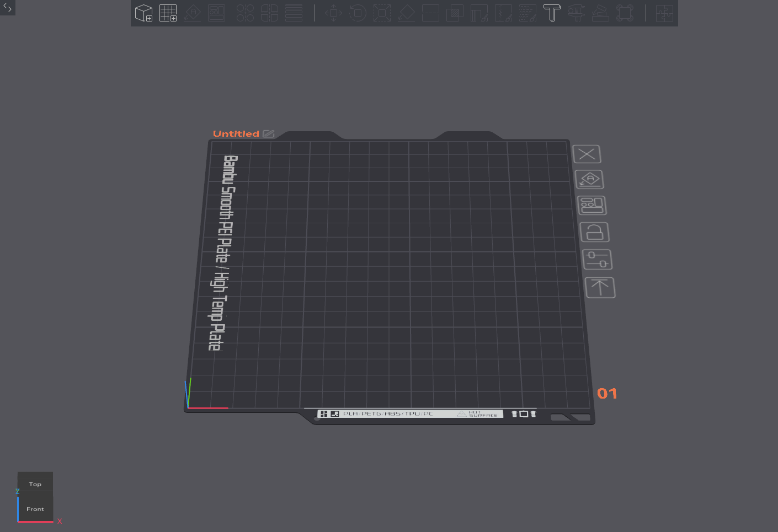Click toolbar icon right of caliper
Screen dimensions: 778x532
click(600, 13)
